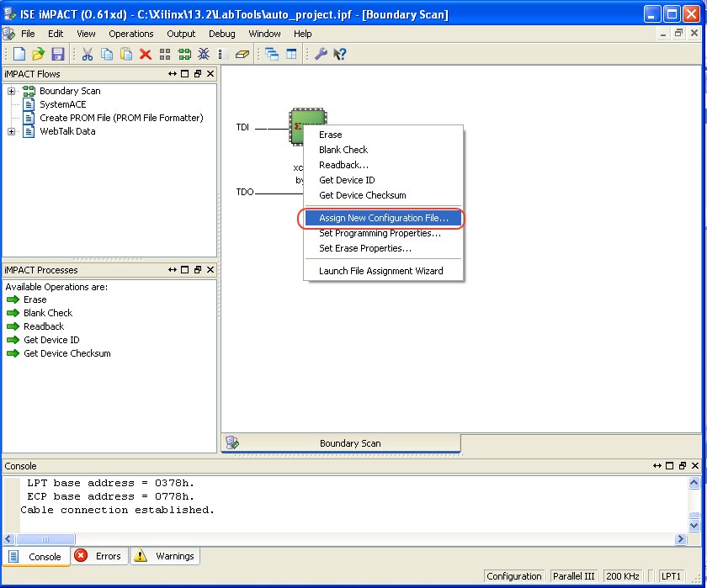Choose Blank Check from the context menu
Viewport: 707px width, 588px height.
click(383, 150)
